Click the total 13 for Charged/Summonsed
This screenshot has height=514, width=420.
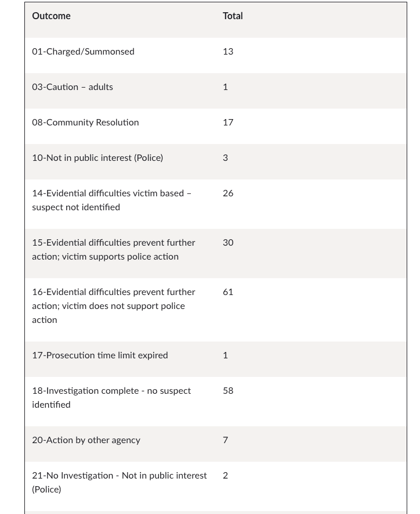pyautogui.click(x=228, y=52)
